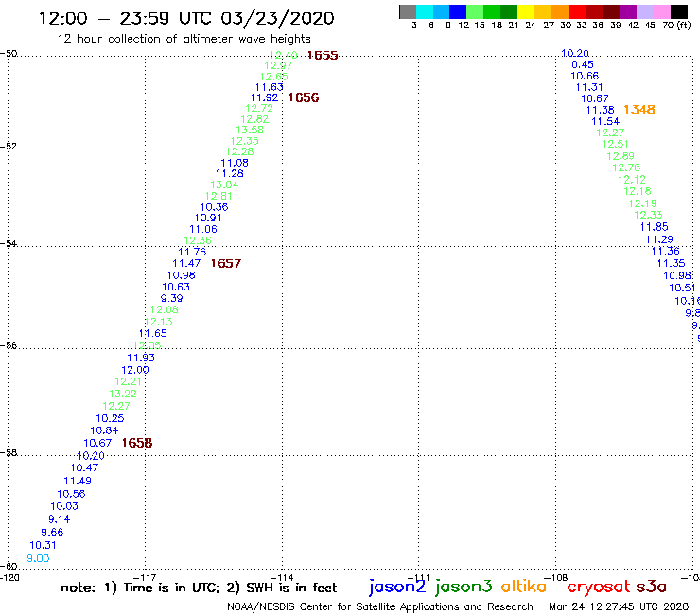The image size is (700, 615).
Task: Click the wave height value 12.76
Action: (x=626, y=167)
